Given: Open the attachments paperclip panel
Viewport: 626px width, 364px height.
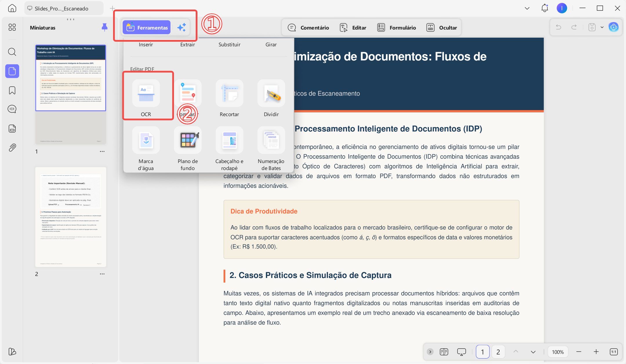Looking at the screenshot, I should (12, 148).
